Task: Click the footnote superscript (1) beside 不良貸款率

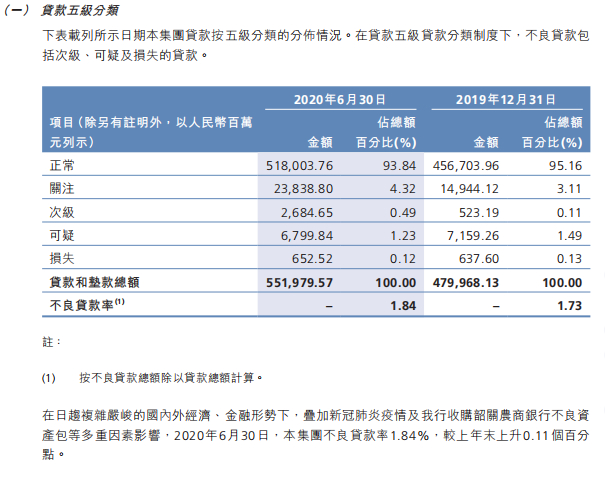Action: [x=120, y=301]
